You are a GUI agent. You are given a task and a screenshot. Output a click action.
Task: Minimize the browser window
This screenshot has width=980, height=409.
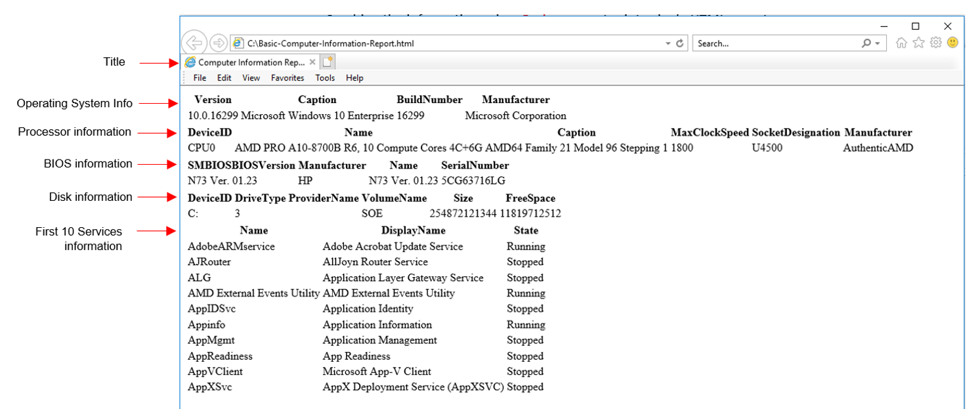(x=884, y=26)
